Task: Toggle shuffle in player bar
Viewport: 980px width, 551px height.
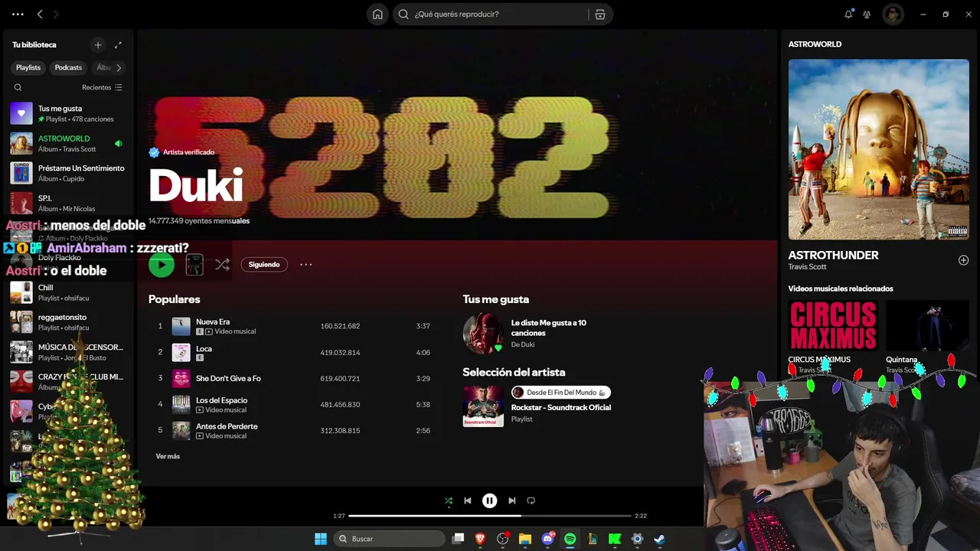Action: [x=449, y=500]
